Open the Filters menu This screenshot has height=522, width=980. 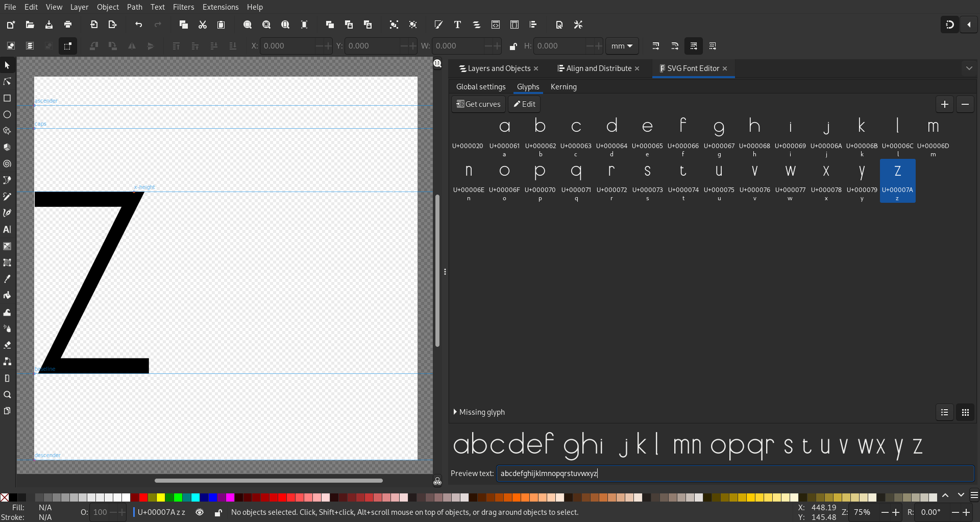(x=184, y=7)
